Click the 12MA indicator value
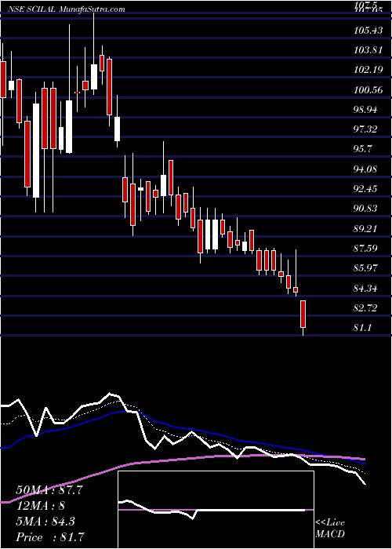This screenshot has width=392, height=549. click(x=40, y=506)
